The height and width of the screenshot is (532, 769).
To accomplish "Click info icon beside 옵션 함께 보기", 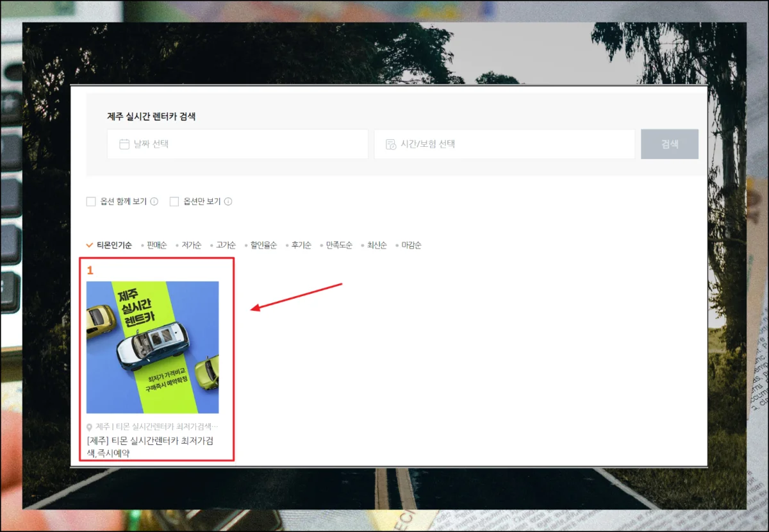I will pyautogui.click(x=154, y=202).
